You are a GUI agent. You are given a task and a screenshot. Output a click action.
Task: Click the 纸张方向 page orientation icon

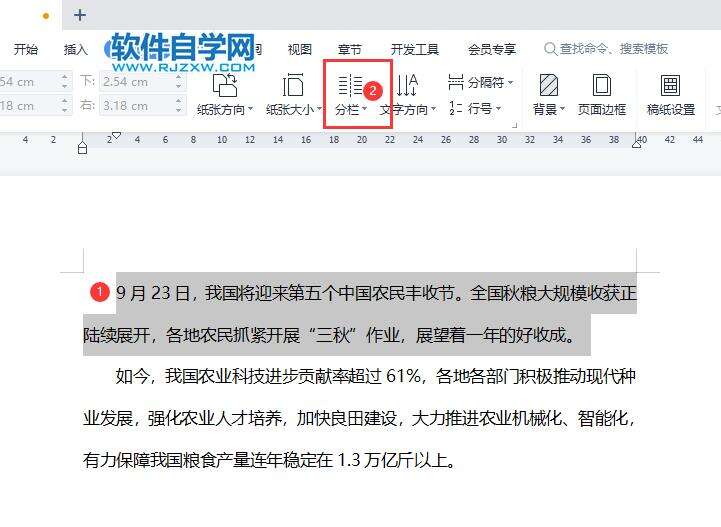pos(225,86)
